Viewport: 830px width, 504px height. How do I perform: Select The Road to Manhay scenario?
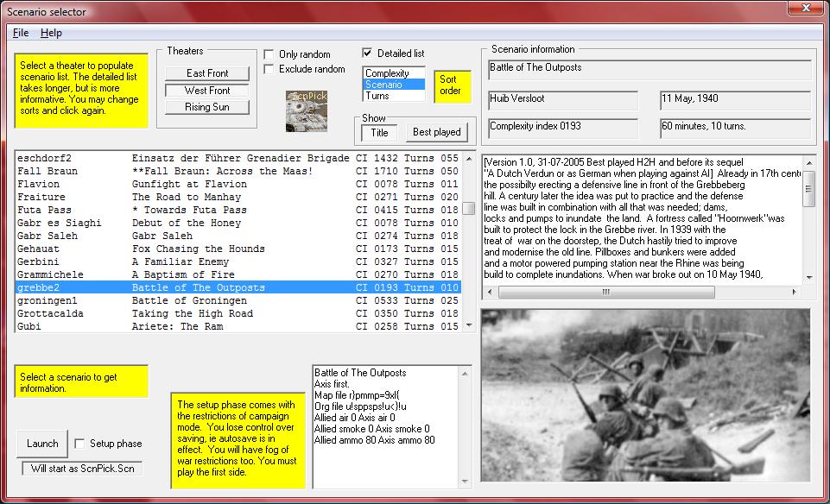point(238,197)
